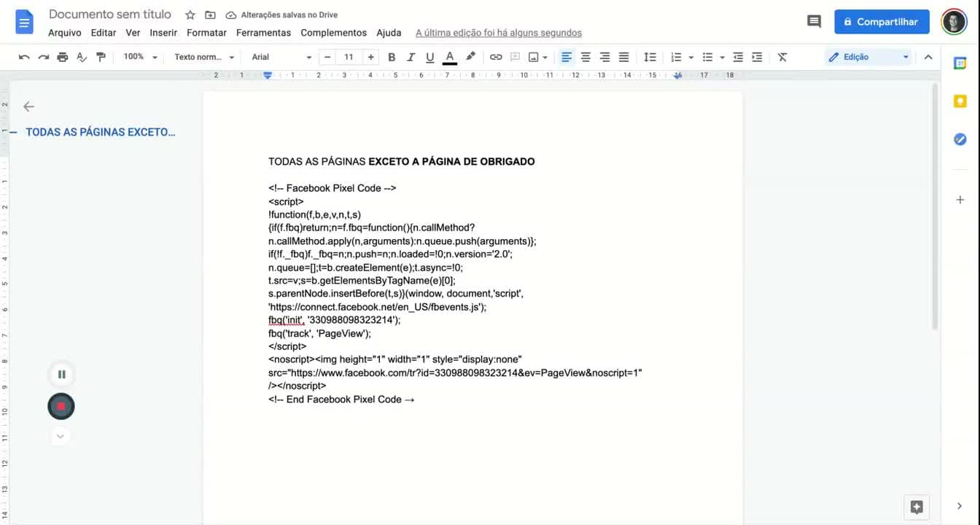Move document to a folder icon
The image size is (980, 525).
(210, 15)
